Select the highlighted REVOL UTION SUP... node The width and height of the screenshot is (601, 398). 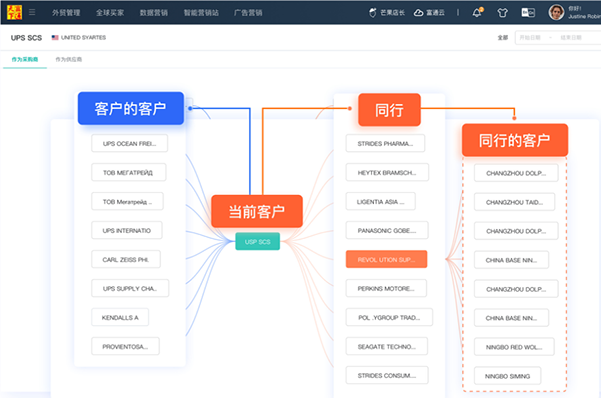click(386, 260)
